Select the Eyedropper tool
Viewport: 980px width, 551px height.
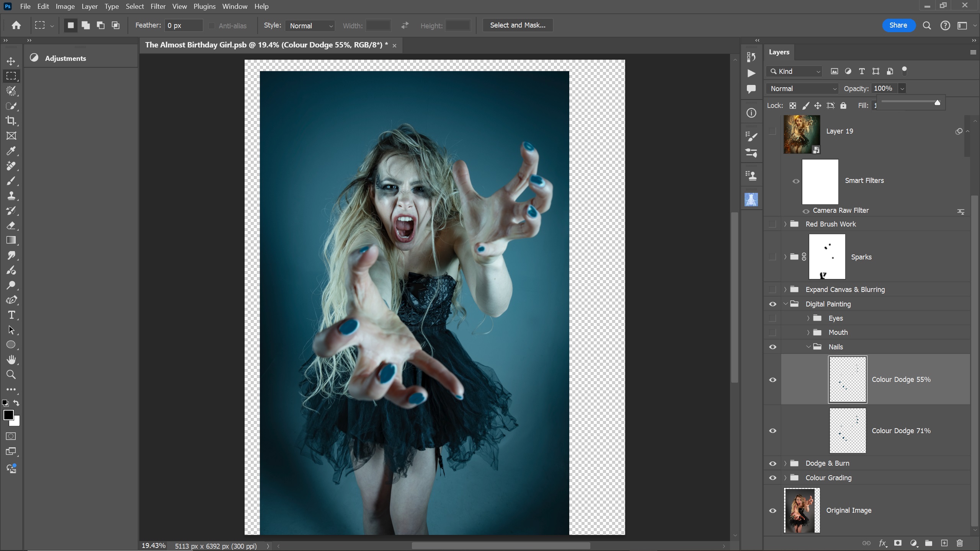pyautogui.click(x=11, y=151)
